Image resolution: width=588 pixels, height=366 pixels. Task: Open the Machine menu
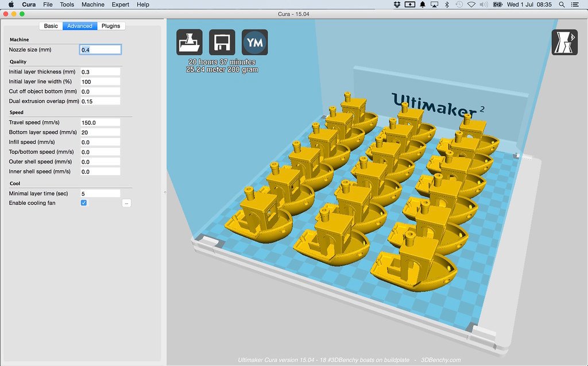point(93,5)
